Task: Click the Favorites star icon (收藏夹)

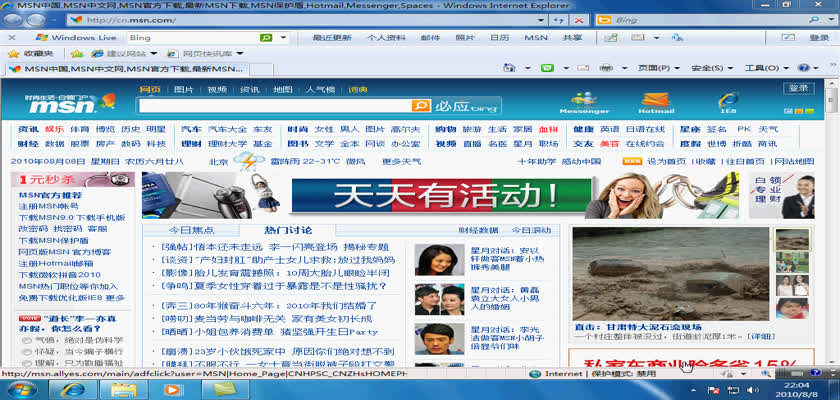Action: pyautogui.click(x=14, y=53)
